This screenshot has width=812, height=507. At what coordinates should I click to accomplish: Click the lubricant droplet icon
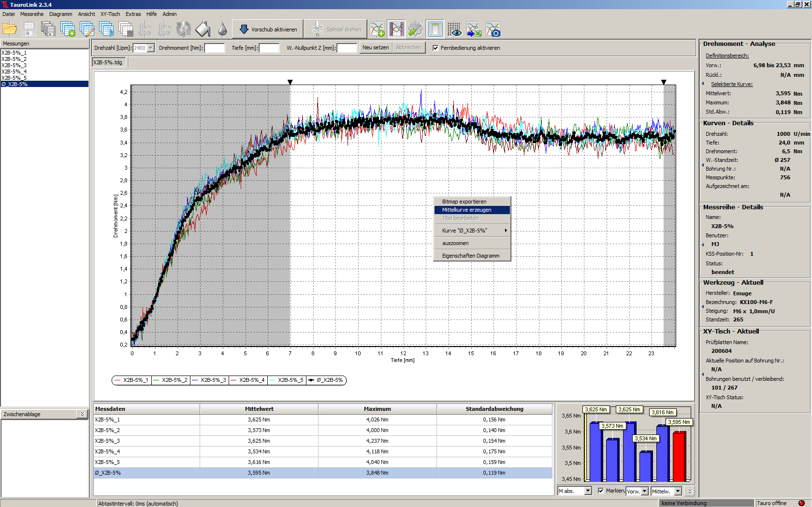[x=222, y=29]
